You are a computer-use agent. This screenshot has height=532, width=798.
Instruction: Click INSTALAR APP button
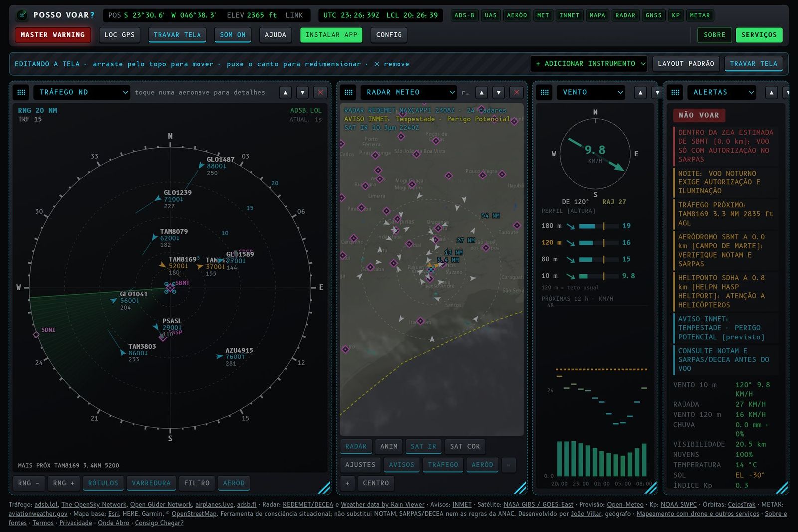point(331,35)
